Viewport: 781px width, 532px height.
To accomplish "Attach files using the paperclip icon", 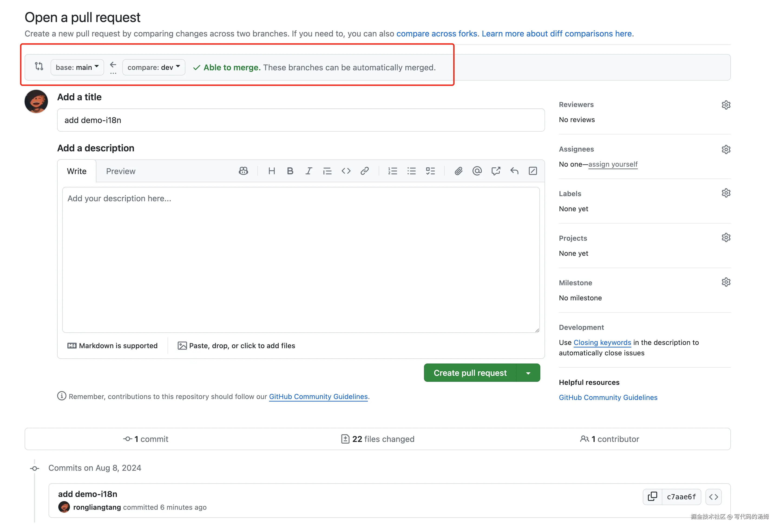I will point(458,171).
